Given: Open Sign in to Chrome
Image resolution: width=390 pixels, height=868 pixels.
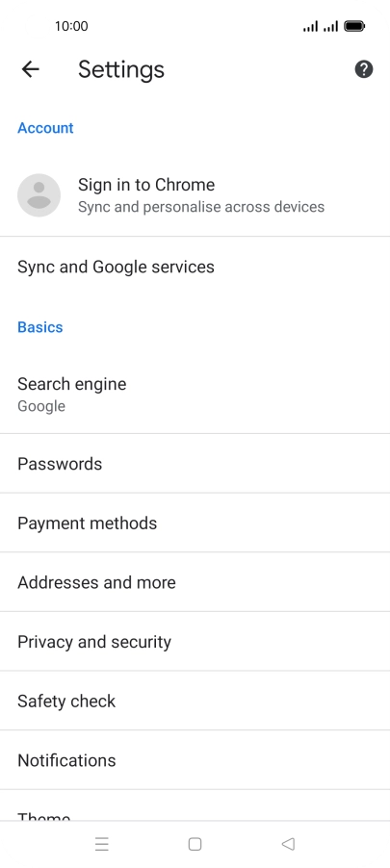Looking at the screenshot, I should (x=195, y=195).
